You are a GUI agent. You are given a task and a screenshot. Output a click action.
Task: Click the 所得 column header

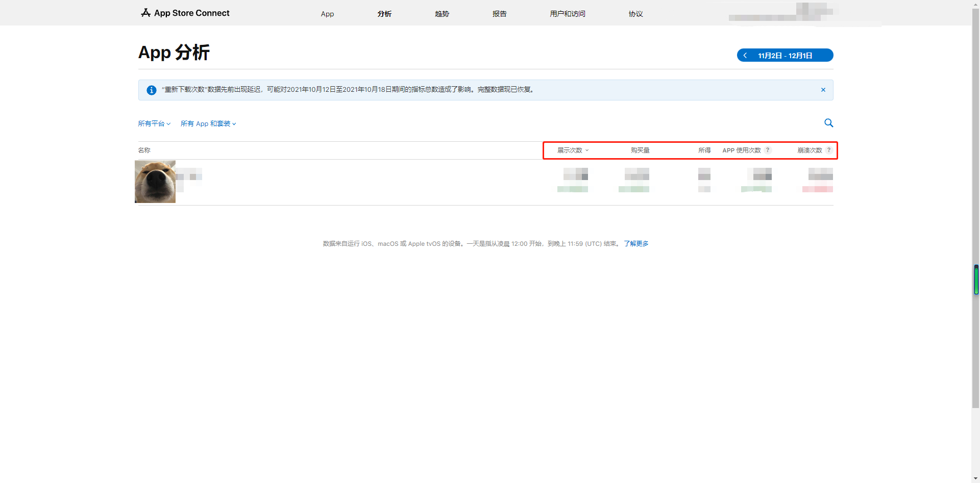(704, 150)
